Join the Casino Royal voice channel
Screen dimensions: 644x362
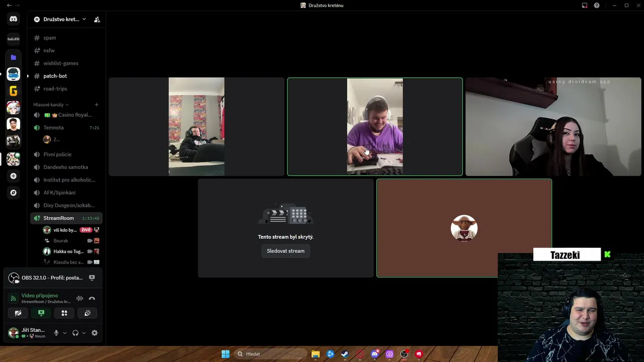[x=66, y=115]
